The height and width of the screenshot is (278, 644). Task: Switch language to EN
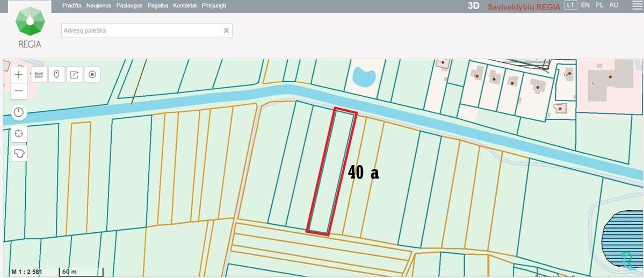(585, 5)
